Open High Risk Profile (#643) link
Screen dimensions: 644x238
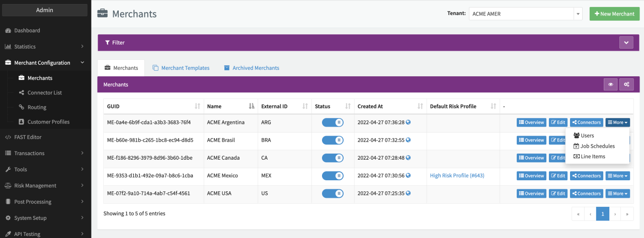[457, 176]
